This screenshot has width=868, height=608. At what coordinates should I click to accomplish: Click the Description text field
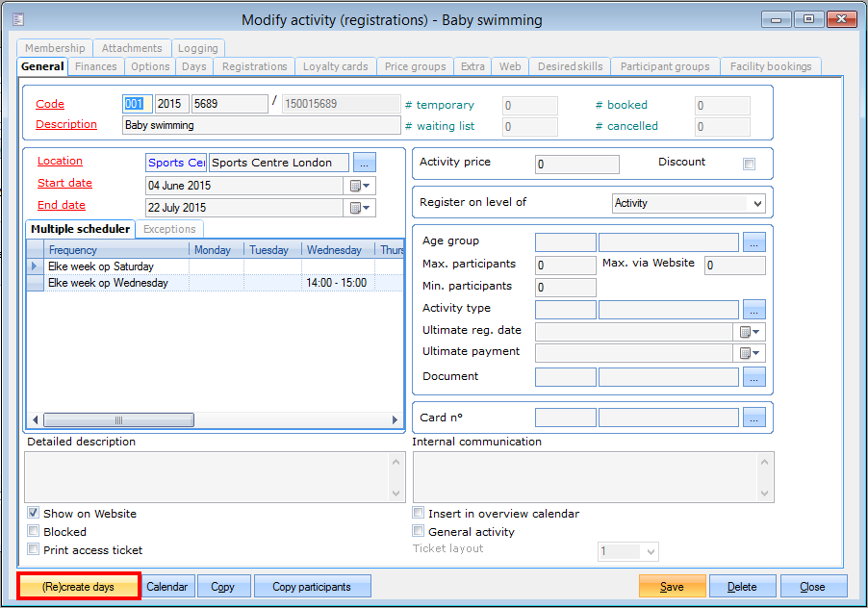(261, 125)
